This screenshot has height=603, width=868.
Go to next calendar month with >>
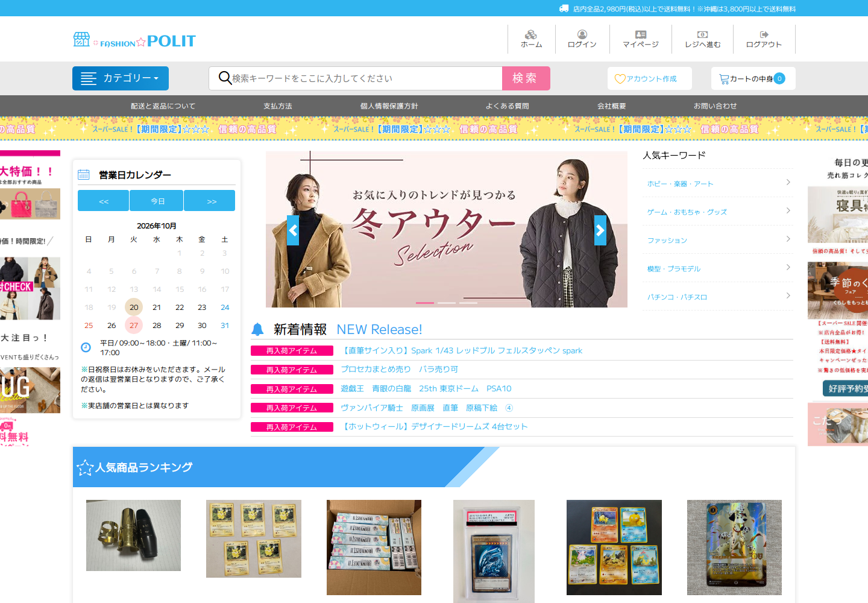210,201
